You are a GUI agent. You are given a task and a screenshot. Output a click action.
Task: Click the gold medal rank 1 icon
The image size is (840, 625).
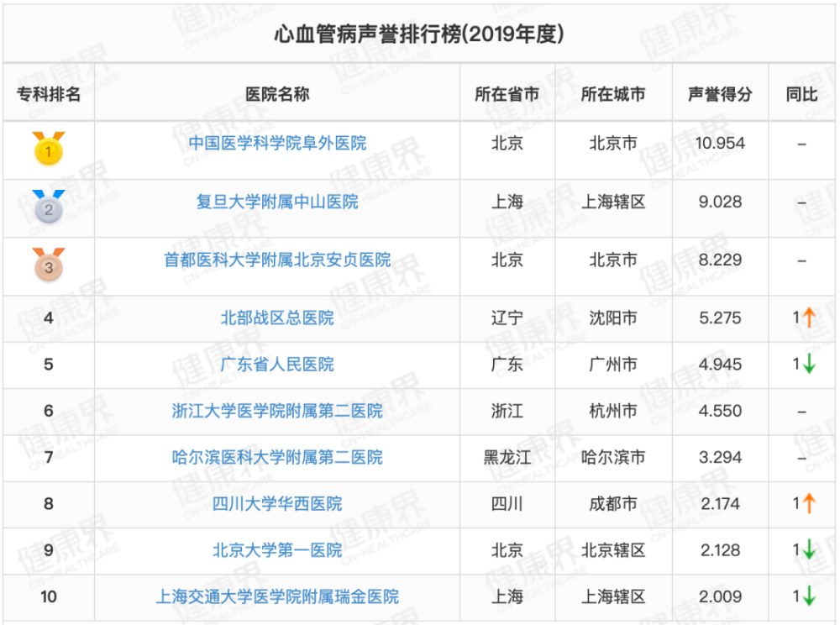(x=48, y=149)
